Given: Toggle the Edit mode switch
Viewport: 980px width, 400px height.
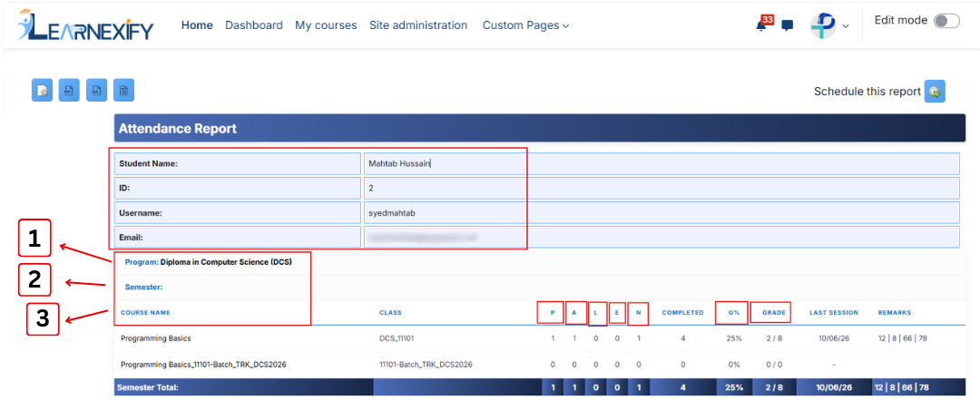Looking at the screenshot, I should point(946,21).
